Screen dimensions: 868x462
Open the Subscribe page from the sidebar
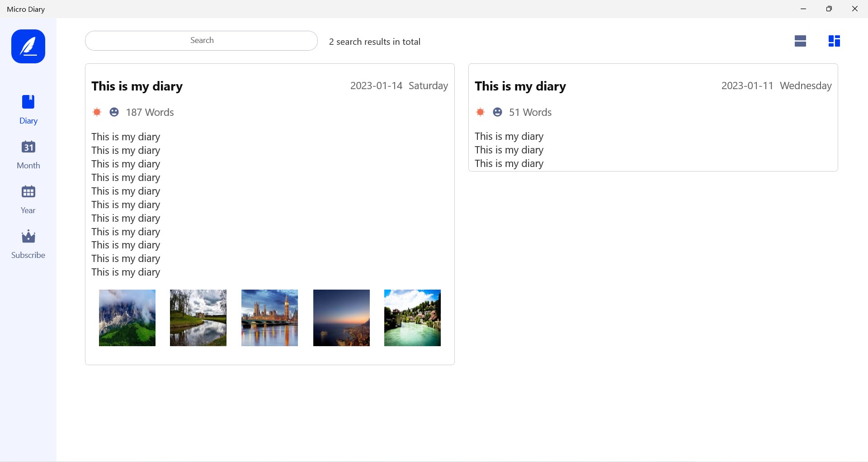coord(28,244)
